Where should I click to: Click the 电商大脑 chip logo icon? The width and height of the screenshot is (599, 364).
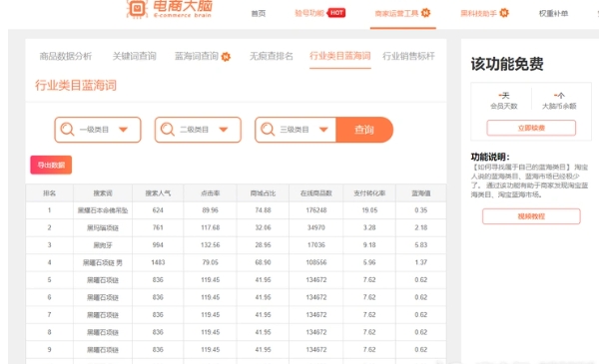[137, 8]
